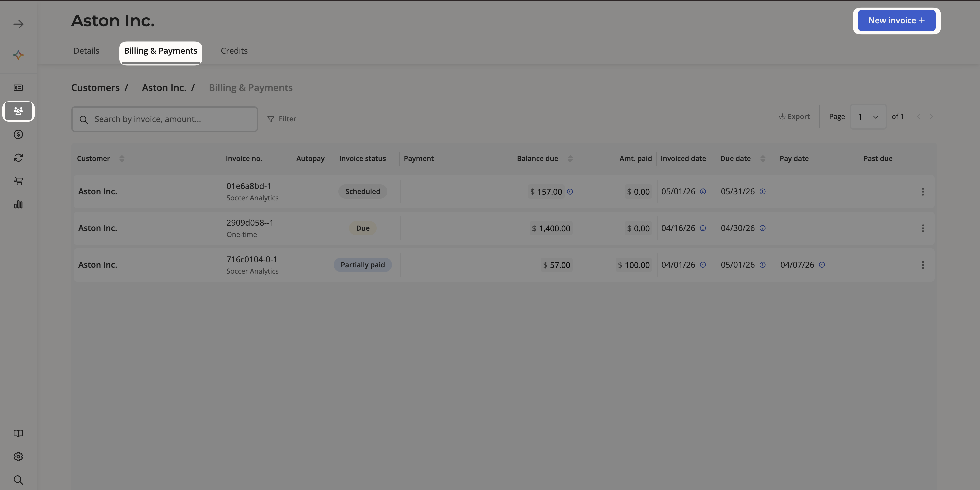The width and height of the screenshot is (980, 490).
Task: Open actions menu for partially paid invoice 716c0104-0-1
Action: click(x=923, y=264)
